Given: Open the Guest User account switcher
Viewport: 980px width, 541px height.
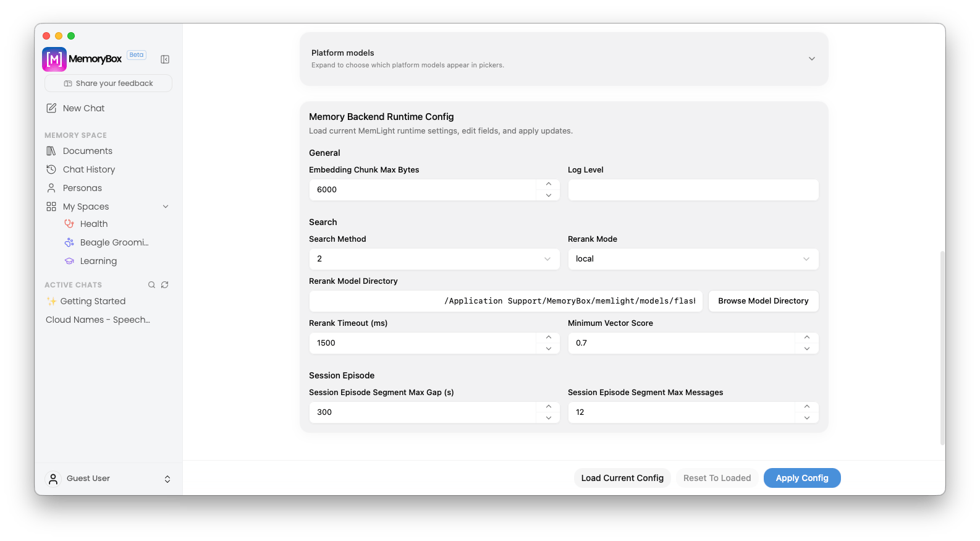Looking at the screenshot, I should [167, 479].
